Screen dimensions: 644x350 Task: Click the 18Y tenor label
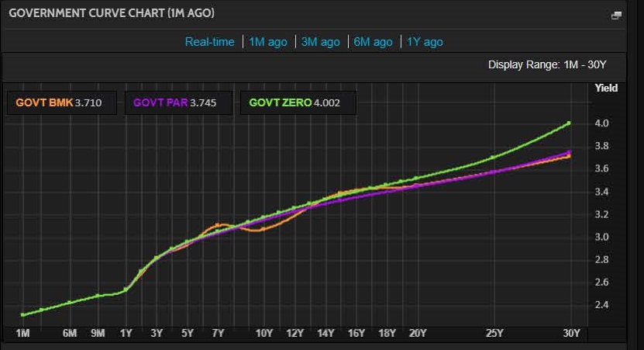click(x=387, y=333)
